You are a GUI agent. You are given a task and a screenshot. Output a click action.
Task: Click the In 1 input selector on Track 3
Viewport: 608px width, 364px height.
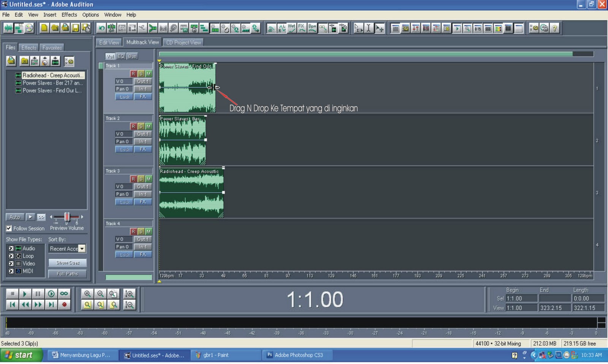click(143, 194)
